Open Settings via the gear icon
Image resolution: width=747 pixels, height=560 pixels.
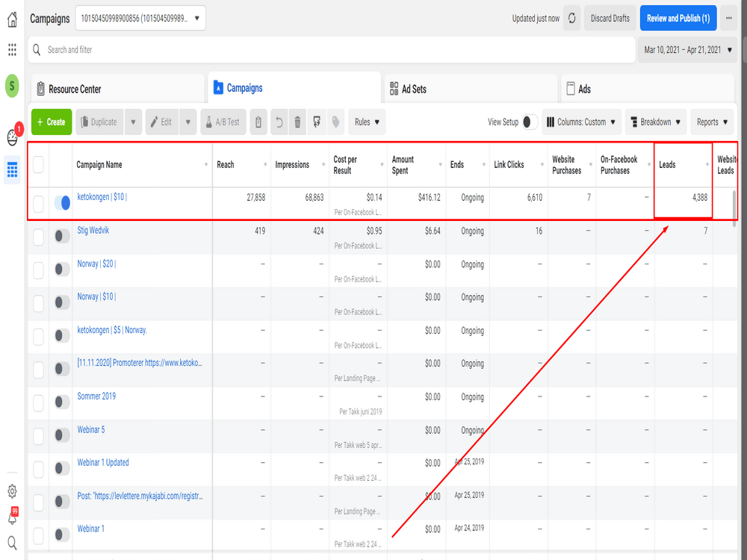11,491
